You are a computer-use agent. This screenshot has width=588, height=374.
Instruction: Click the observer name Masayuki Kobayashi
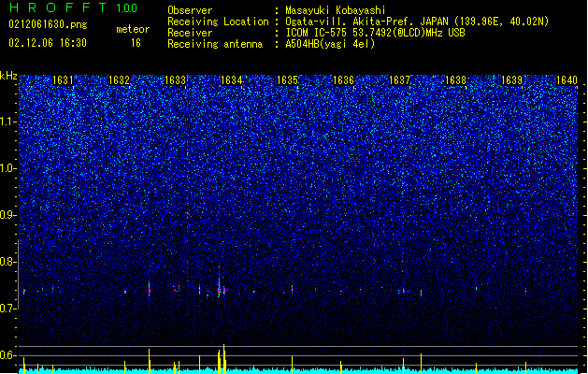(x=336, y=10)
